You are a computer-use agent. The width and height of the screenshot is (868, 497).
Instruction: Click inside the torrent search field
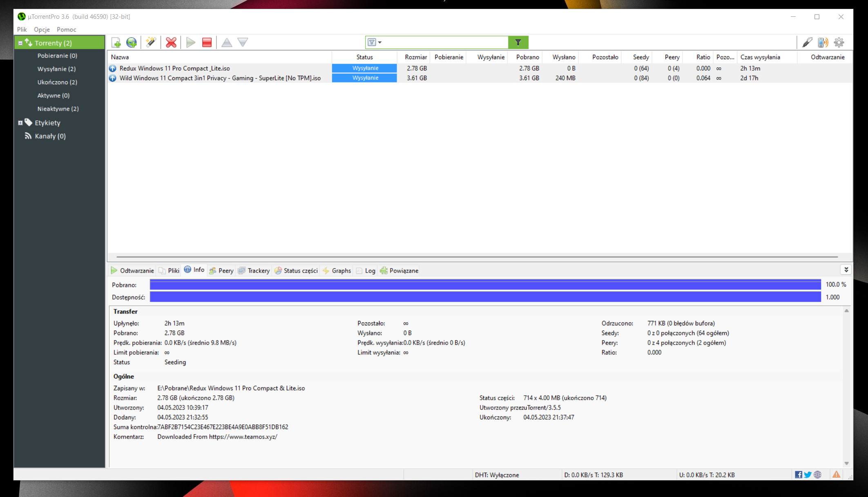(445, 43)
